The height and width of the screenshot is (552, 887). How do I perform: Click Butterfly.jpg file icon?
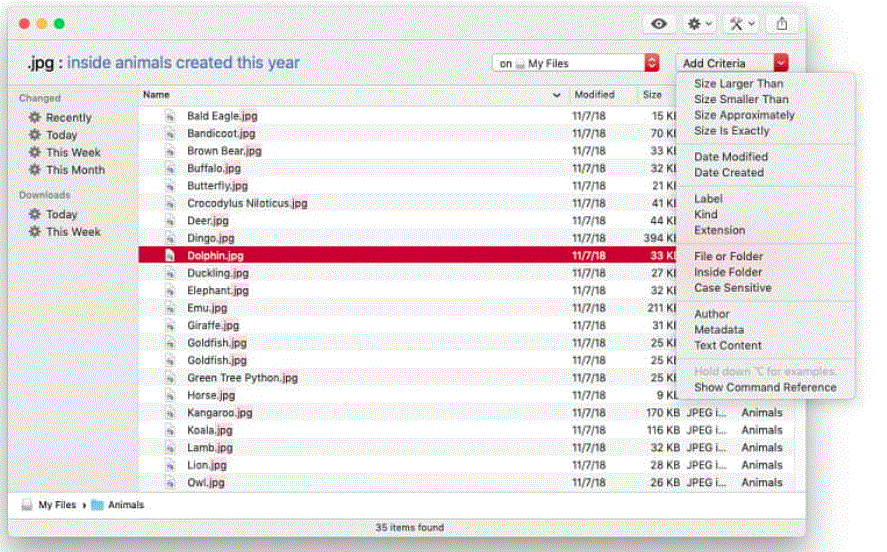(x=170, y=186)
